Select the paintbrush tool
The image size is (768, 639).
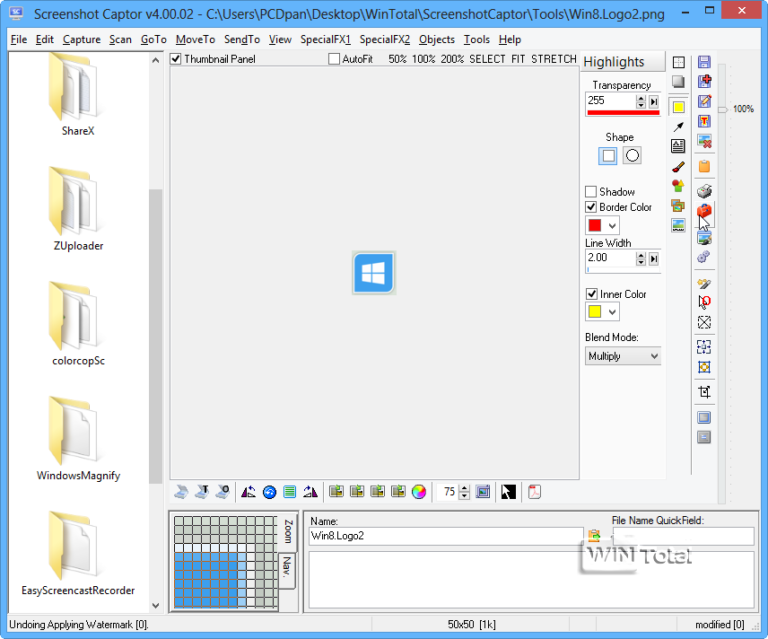point(678,167)
